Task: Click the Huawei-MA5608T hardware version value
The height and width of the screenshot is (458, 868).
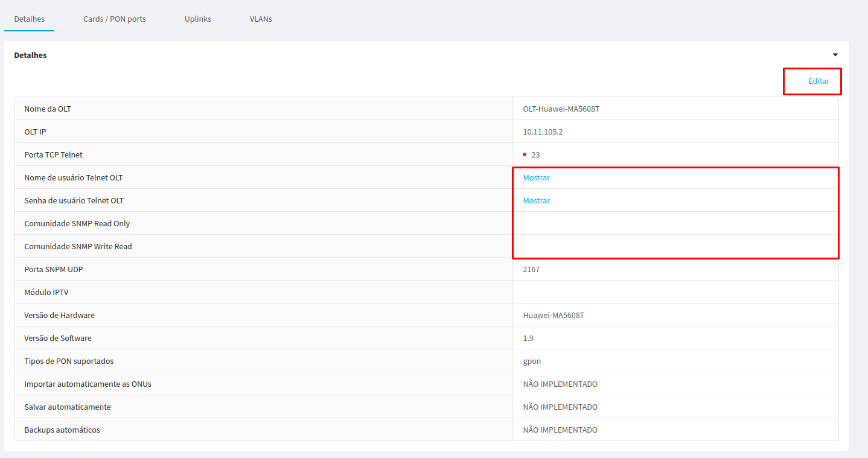Action: click(553, 315)
